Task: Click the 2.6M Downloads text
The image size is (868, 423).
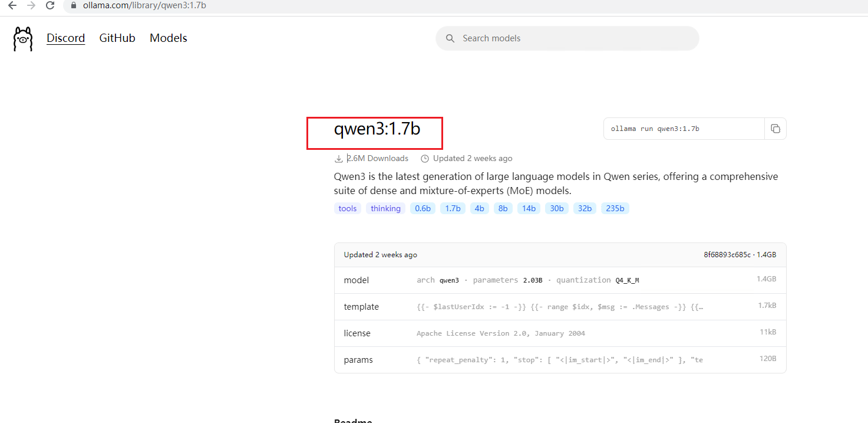Action: 377,159
